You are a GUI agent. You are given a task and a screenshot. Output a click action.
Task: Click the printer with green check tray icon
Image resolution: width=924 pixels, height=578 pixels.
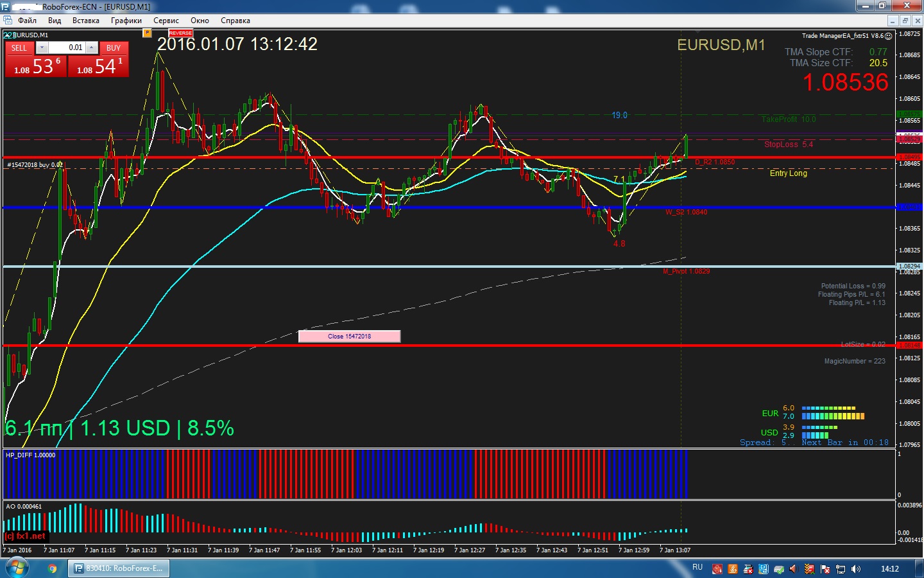(779, 569)
